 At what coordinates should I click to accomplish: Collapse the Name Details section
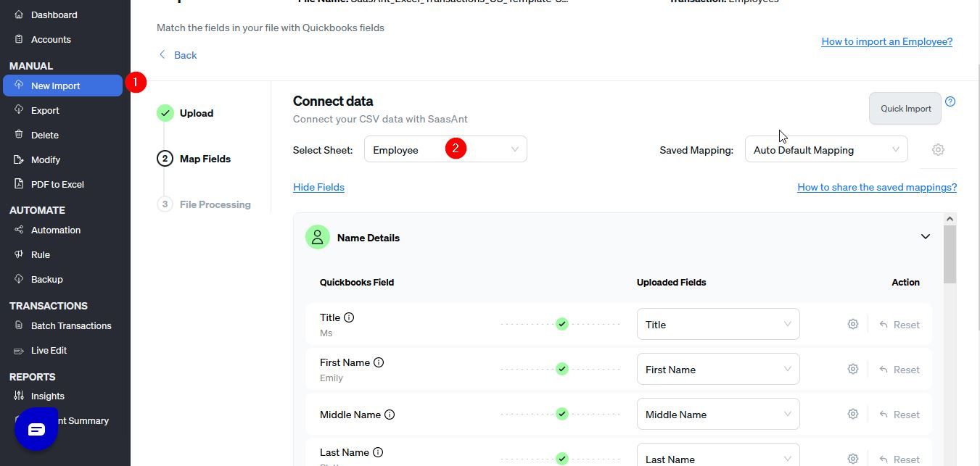926,236
